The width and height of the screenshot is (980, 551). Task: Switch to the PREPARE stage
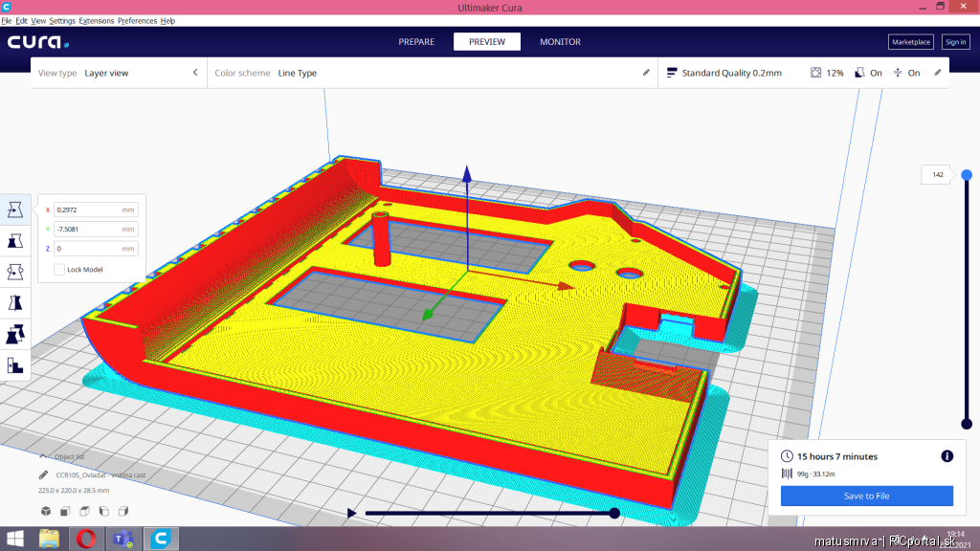pos(416,42)
